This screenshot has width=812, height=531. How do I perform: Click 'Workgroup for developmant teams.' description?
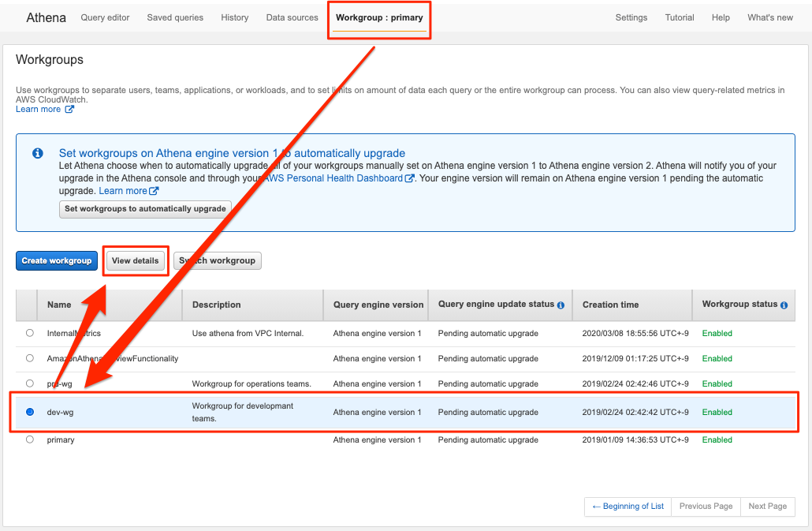243,412
